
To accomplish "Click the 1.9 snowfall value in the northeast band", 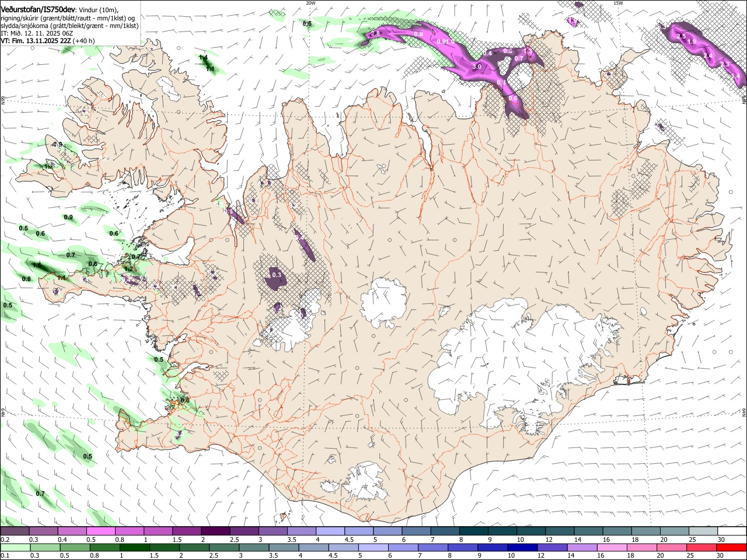I will point(692,42).
